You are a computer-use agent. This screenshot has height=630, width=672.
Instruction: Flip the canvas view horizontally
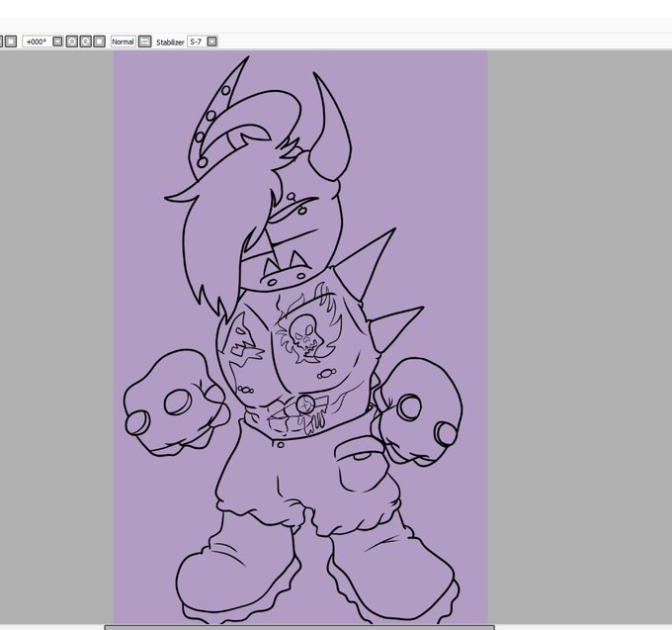click(145, 42)
